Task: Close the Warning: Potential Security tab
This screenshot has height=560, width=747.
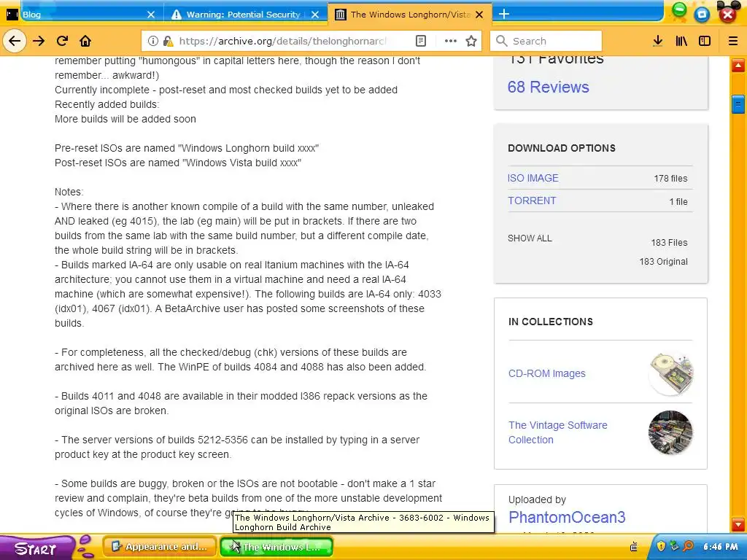Action: coord(315,15)
